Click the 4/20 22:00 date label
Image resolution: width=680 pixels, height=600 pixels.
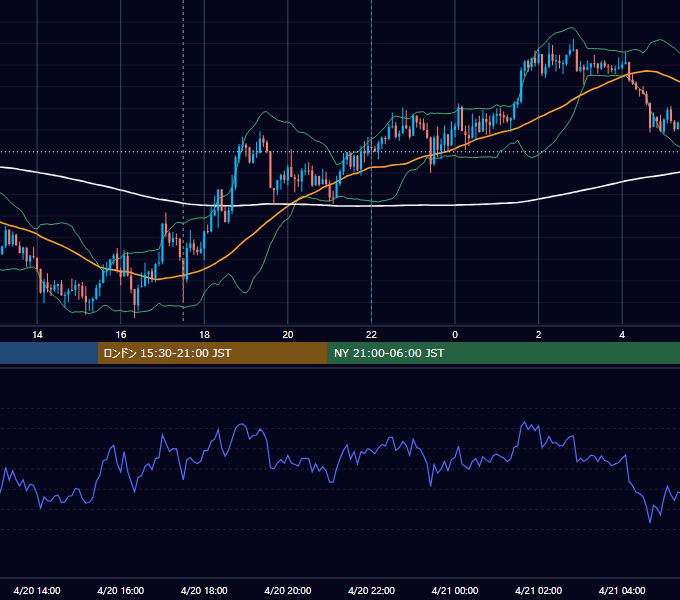(x=371, y=590)
